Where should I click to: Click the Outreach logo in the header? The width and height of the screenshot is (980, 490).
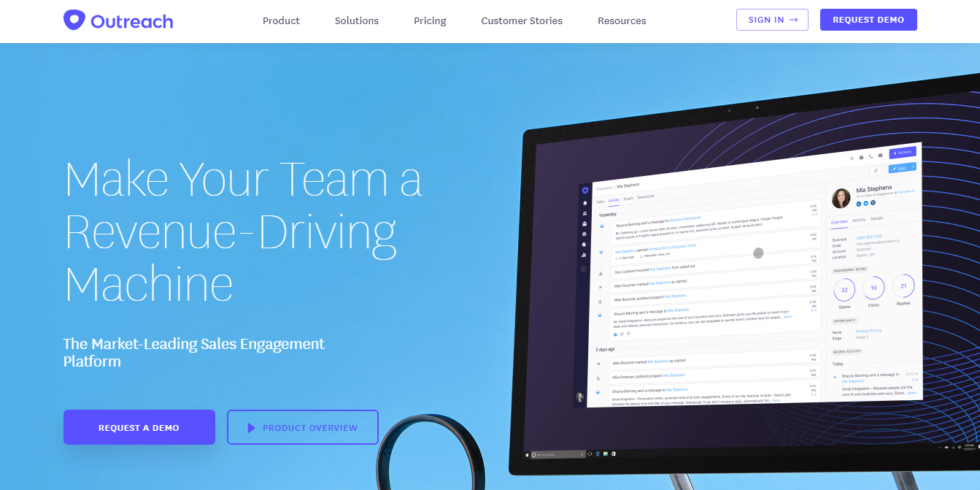[118, 20]
